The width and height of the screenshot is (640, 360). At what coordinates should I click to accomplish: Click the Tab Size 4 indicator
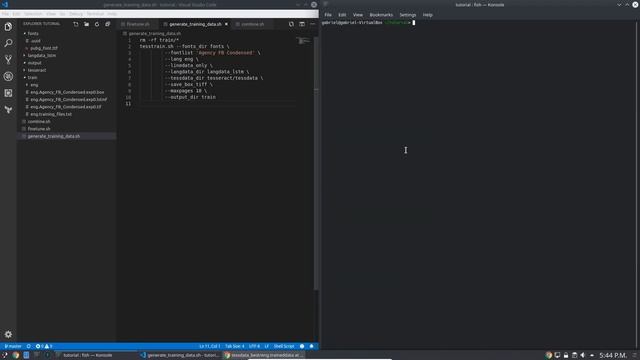[x=235, y=346]
